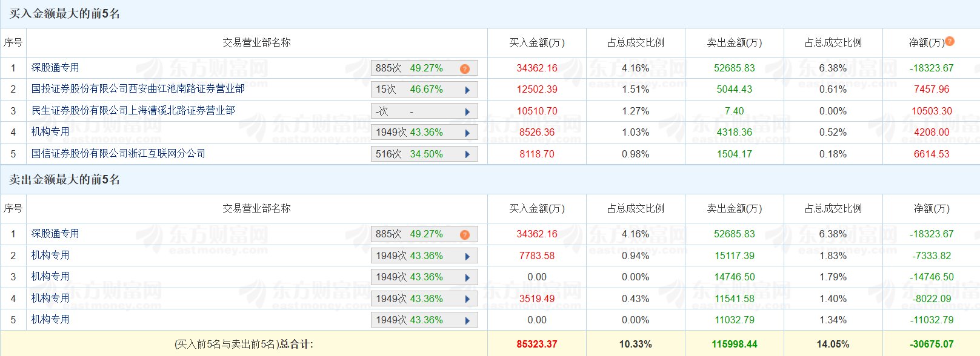Click orange help icon in buy-table 深股通专用 row
Image resolution: width=980 pixels, height=356 pixels.
(x=465, y=68)
